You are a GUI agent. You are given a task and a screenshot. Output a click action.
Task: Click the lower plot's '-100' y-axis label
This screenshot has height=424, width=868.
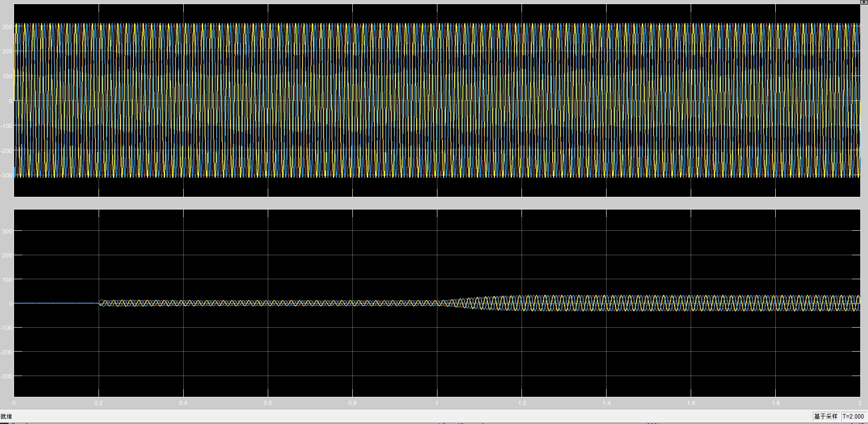[x=7, y=328]
